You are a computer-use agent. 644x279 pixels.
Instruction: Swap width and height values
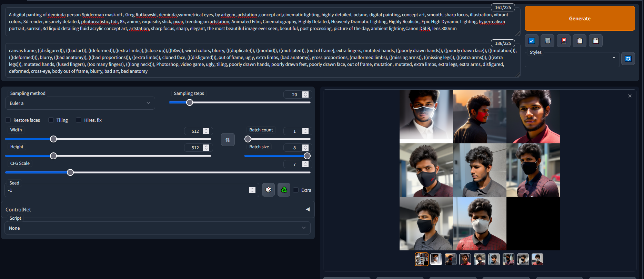228,140
